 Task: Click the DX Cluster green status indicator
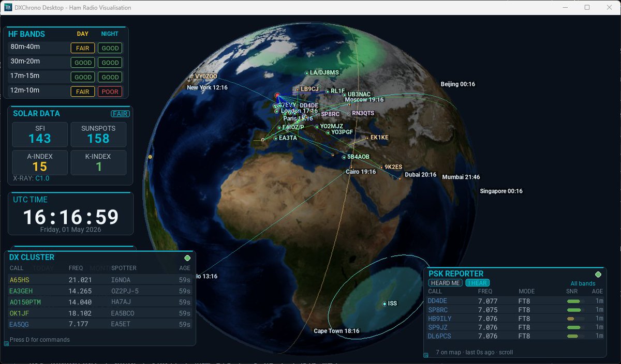click(x=187, y=258)
